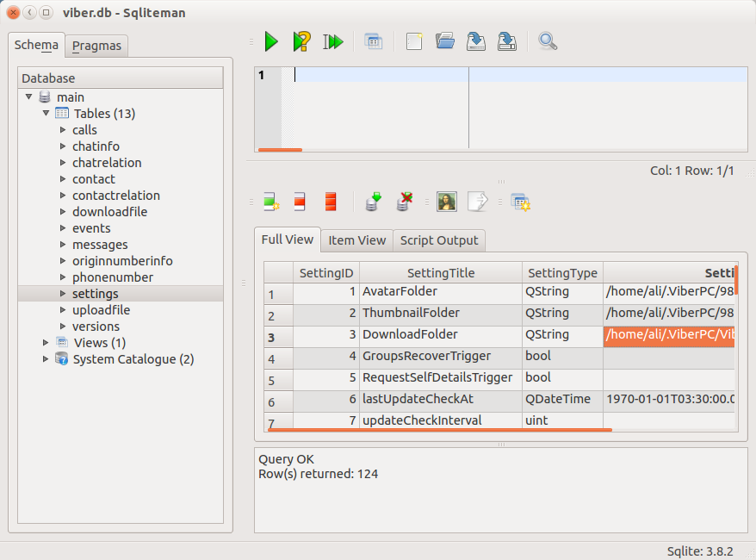Switch to the Schema tab
The height and width of the screenshot is (560, 756).
pyautogui.click(x=36, y=45)
